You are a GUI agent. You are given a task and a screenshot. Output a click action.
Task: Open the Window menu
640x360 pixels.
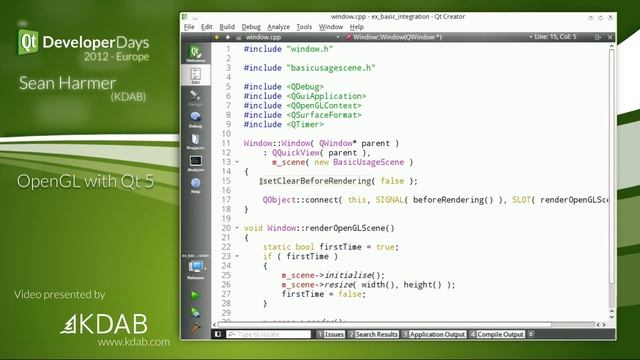click(x=331, y=27)
